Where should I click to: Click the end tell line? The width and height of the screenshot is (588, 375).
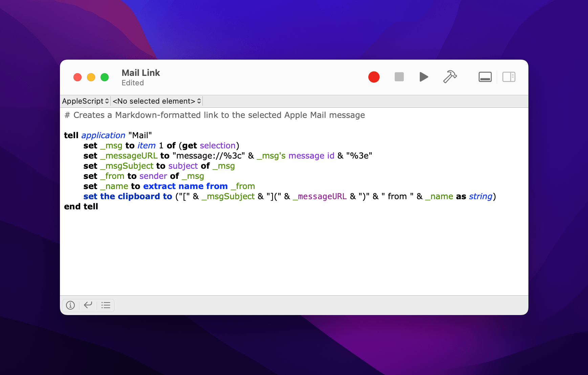[81, 207]
